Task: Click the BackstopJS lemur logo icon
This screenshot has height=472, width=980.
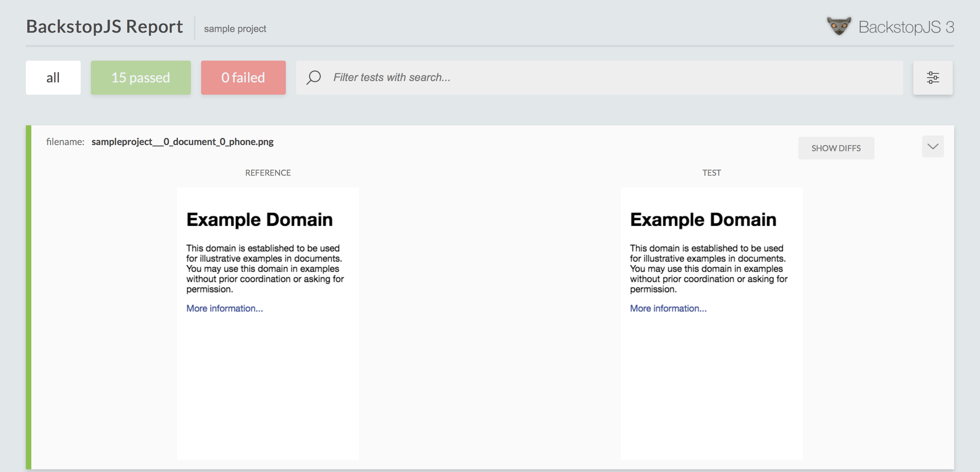Action: pyautogui.click(x=838, y=27)
